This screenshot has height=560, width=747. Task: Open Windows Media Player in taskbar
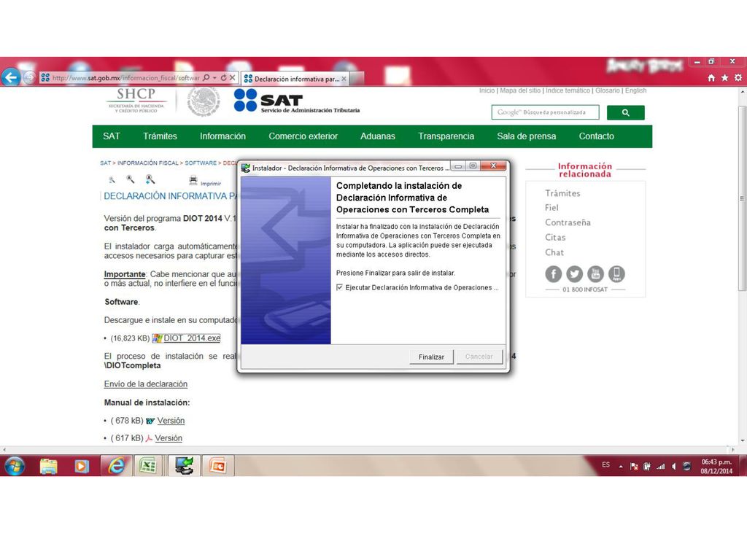point(81,466)
